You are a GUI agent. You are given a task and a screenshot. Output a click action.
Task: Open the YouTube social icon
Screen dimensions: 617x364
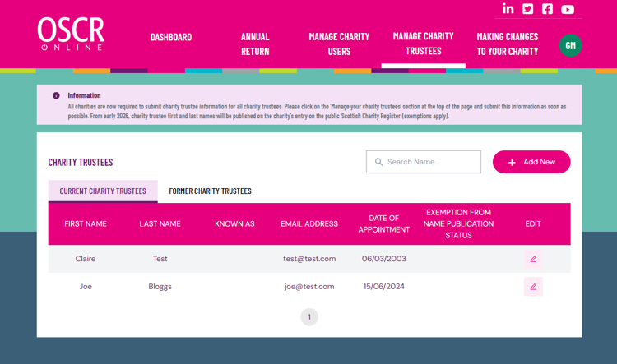point(568,9)
